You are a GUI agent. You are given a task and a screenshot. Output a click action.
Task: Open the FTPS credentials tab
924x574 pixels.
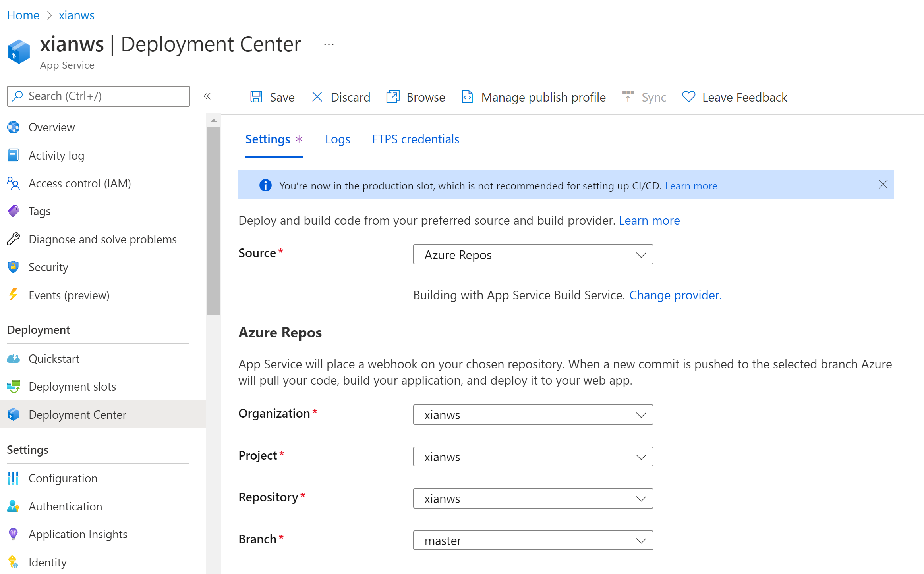pos(415,139)
